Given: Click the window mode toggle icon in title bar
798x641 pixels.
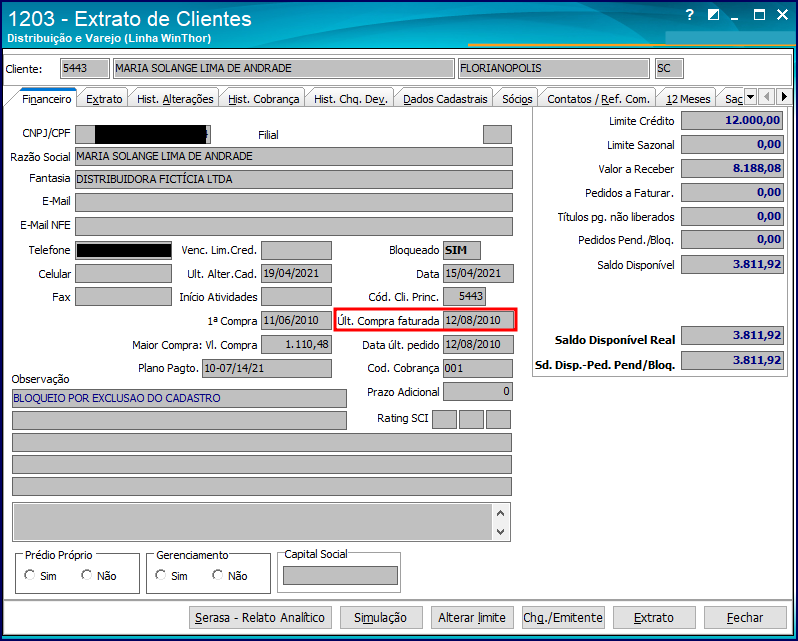Looking at the screenshot, I should [713, 15].
